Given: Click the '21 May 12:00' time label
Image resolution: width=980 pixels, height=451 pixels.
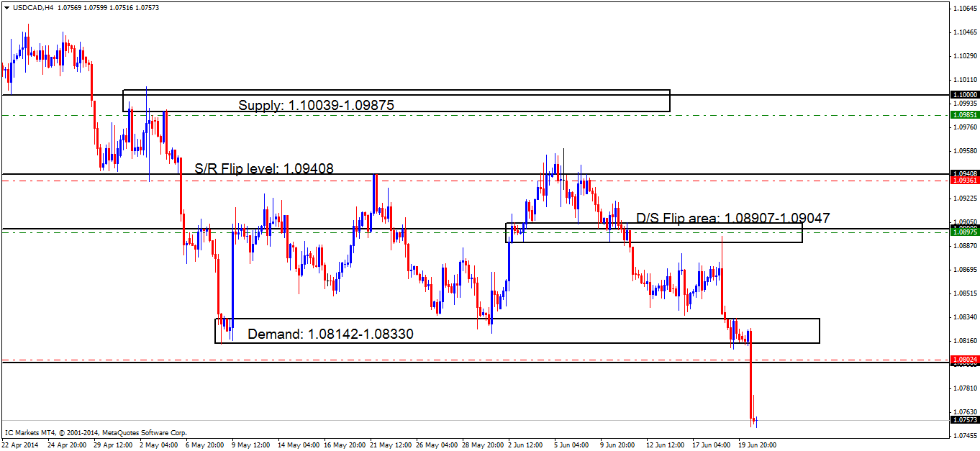Looking at the screenshot, I should point(390,445).
